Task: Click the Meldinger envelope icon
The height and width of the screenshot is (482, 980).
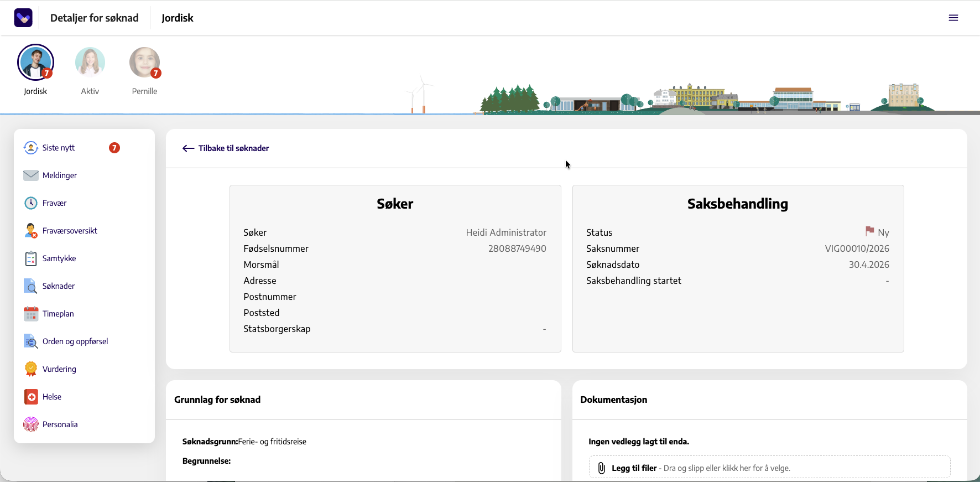Action: click(31, 175)
